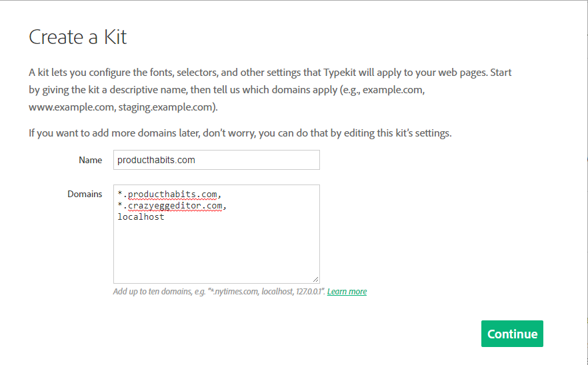Click www.example.com in the description text
The width and height of the screenshot is (588, 365).
tap(71, 107)
